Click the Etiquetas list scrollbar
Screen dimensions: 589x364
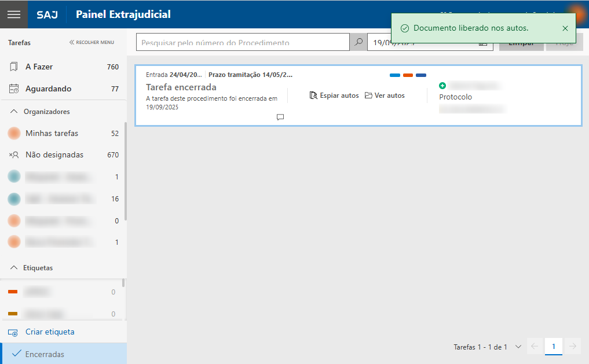123,283
